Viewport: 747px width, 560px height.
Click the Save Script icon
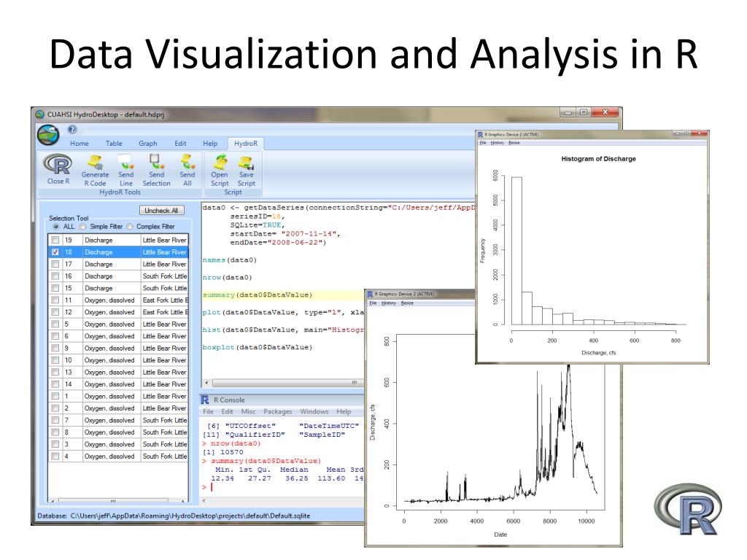247,162
